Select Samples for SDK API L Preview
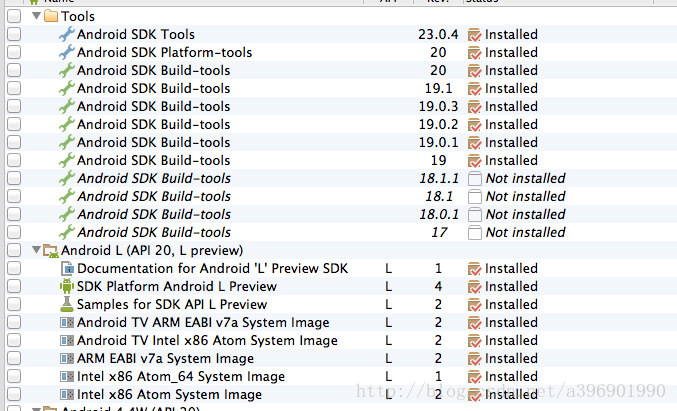 pyautogui.click(x=341, y=304)
